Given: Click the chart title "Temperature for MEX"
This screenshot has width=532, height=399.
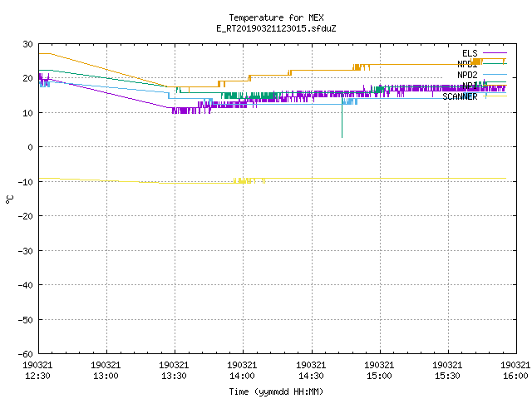Looking at the screenshot, I should point(276,17).
